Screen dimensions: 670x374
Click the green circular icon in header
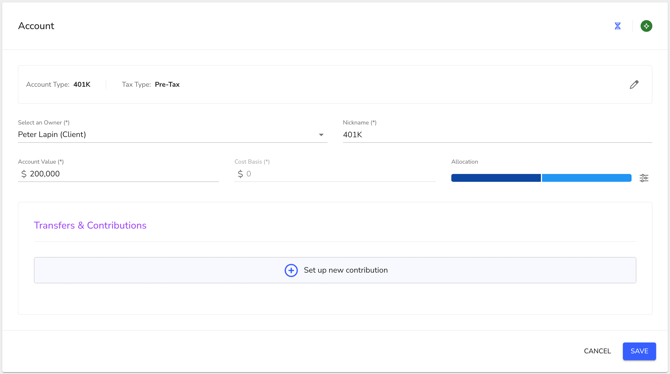646,26
